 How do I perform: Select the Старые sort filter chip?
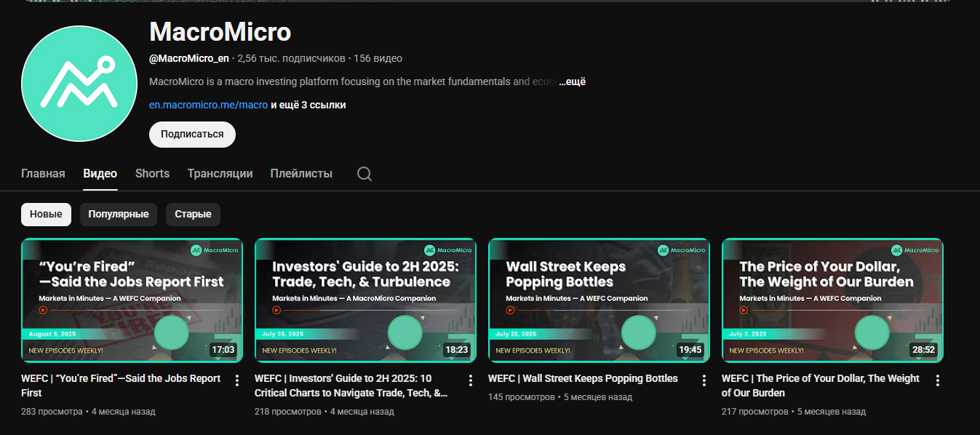(x=193, y=215)
